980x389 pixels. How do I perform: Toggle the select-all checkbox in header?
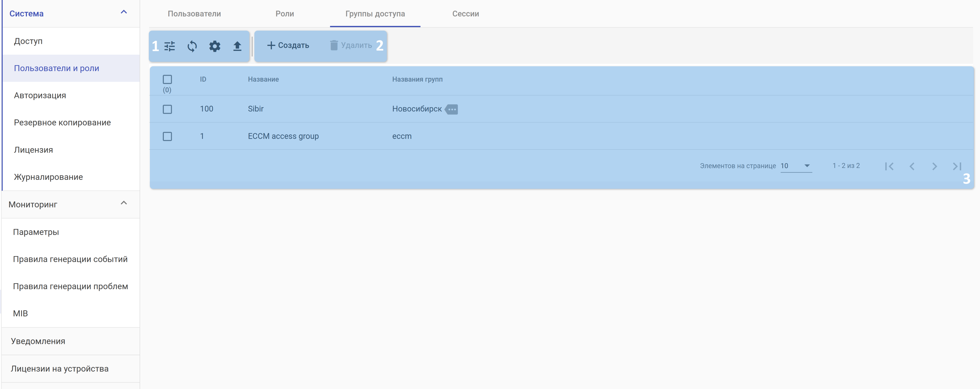click(x=167, y=79)
